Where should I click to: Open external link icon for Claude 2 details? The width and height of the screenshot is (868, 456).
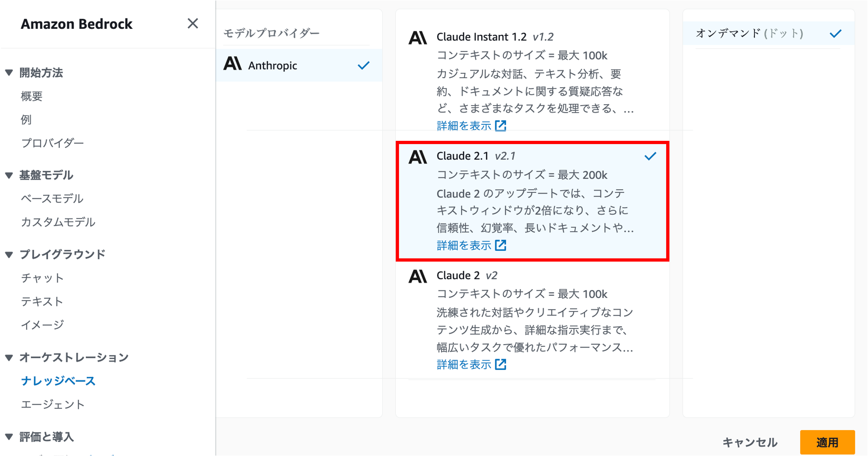[x=500, y=364]
